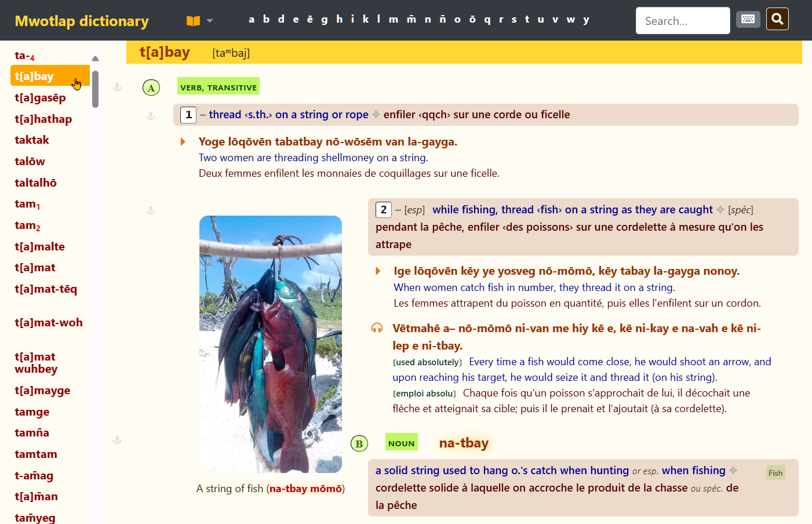Image resolution: width=812 pixels, height=524 pixels.
Task: Click the Mwotlap dictionary title
Action: (x=82, y=21)
